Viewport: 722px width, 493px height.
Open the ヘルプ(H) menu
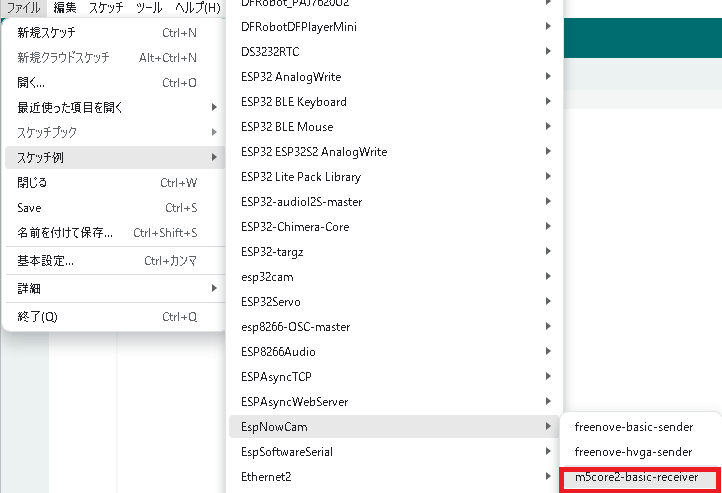tap(198, 7)
